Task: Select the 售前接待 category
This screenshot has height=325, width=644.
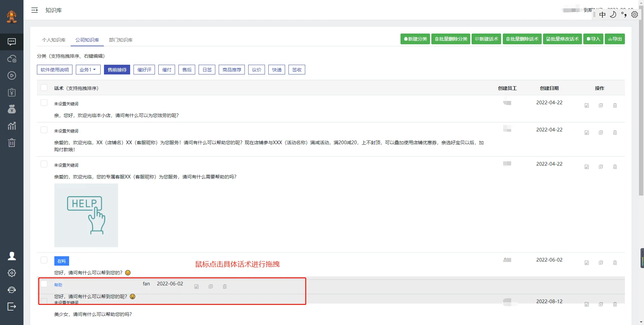Action: (x=117, y=70)
